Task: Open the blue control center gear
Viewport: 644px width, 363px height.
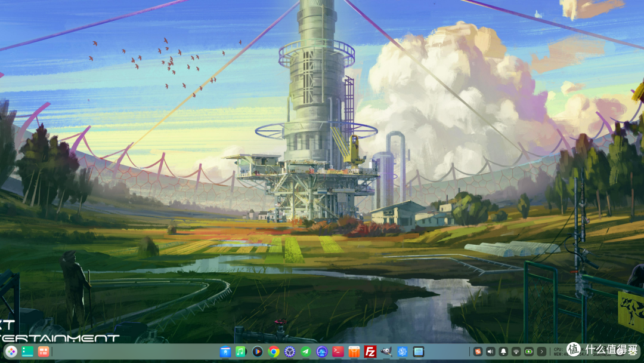Action: pos(290,352)
